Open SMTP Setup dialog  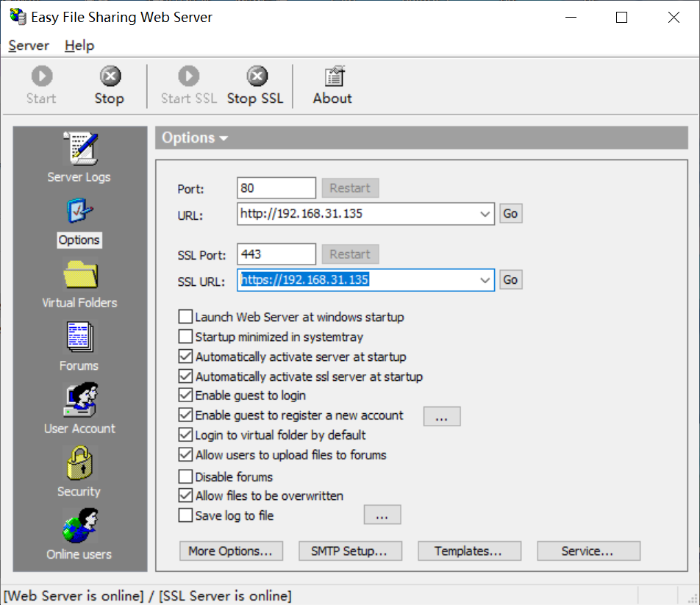(350, 551)
